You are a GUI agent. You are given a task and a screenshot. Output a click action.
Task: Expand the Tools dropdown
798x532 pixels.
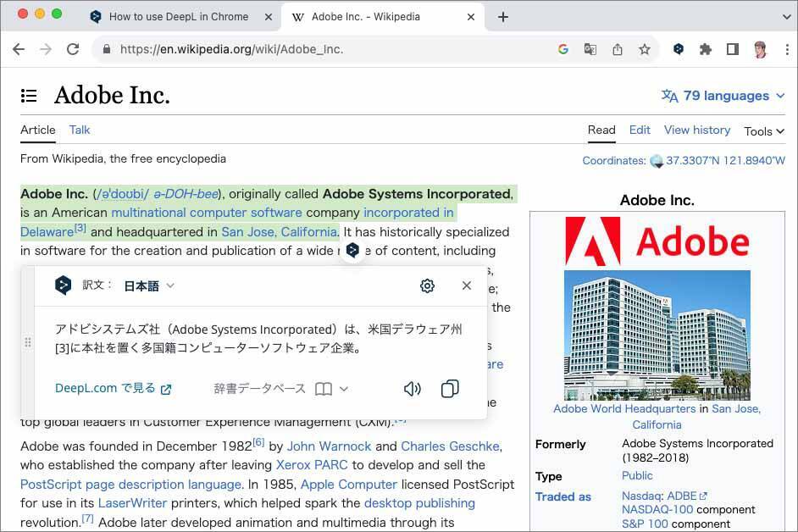764,131
